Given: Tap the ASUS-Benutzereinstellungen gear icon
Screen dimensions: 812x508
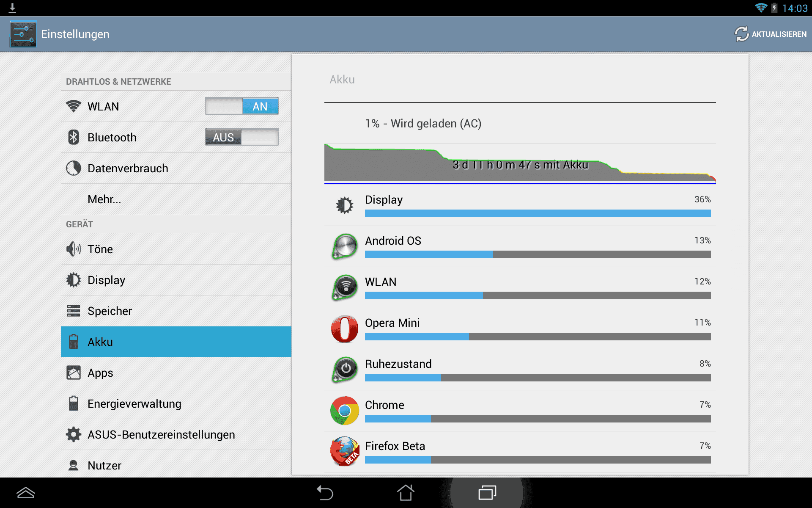Looking at the screenshot, I should point(74,434).
